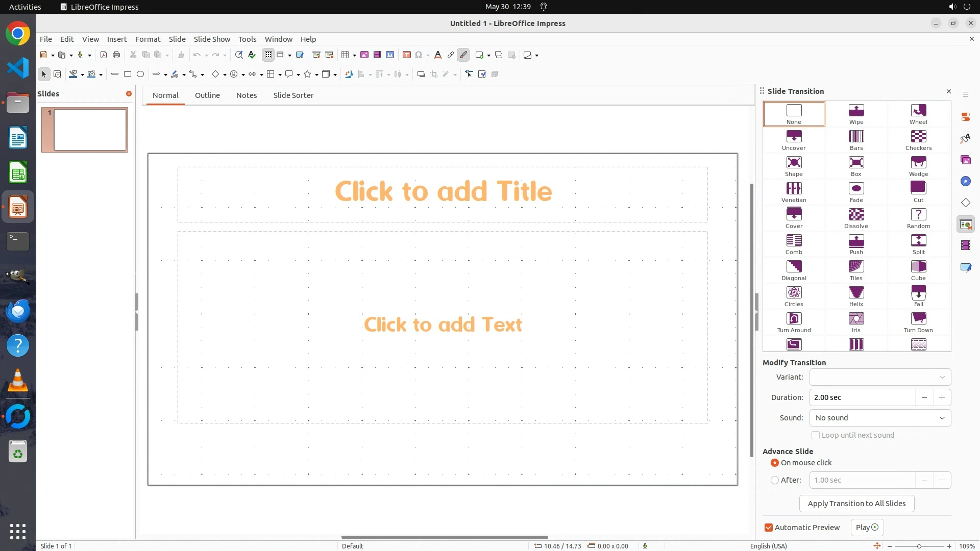
Task: Open the Sound dropdown list
Action: click(880, 418)
